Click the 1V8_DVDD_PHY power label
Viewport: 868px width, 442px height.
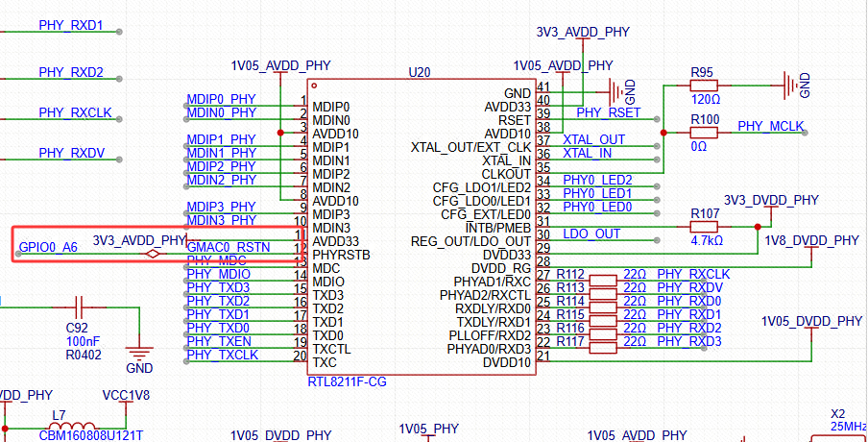click(x=811, y=240)
